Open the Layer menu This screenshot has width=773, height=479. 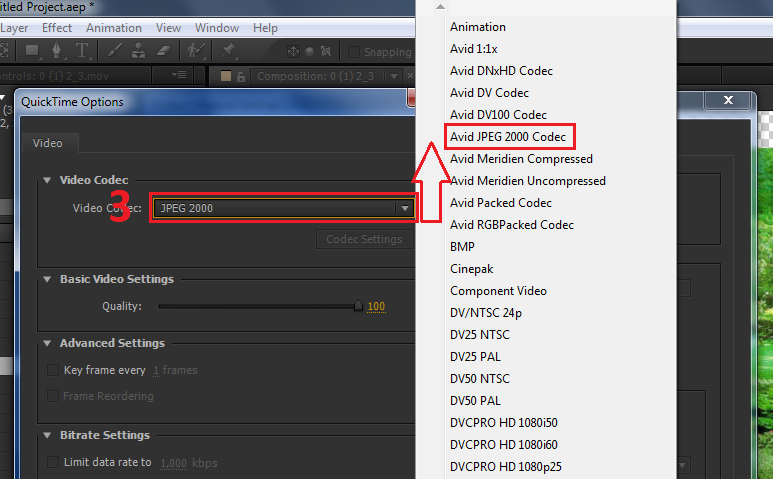click(14, 28)
